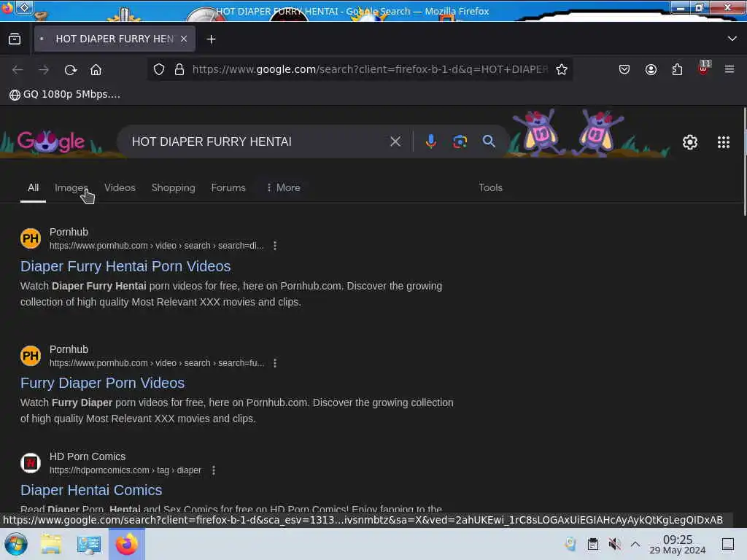This screenshot has width=747, height=560.
Task: Open a new tab with the plus button
Action: point(211,39)
